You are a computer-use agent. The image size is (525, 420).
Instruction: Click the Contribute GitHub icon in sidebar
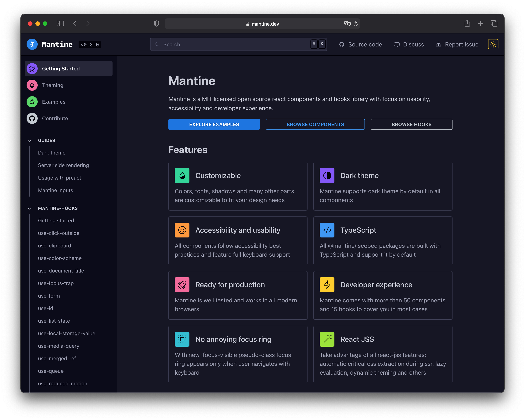point(32,119)
